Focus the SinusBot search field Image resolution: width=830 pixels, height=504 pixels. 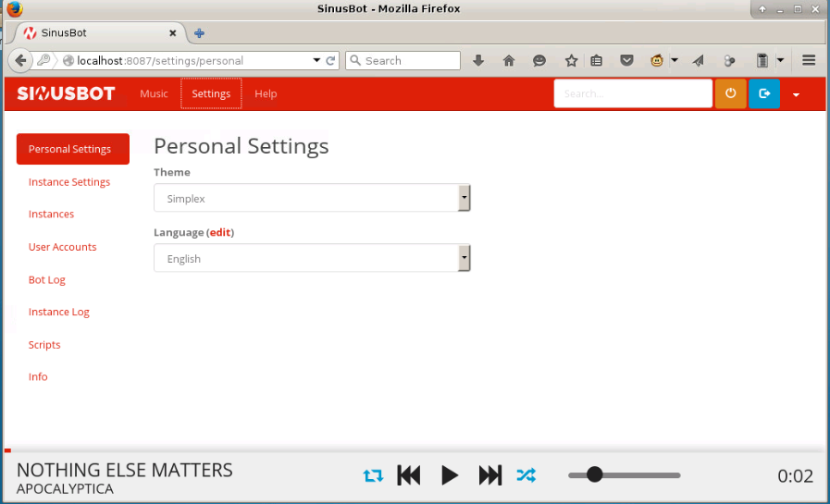pos(633,93)
